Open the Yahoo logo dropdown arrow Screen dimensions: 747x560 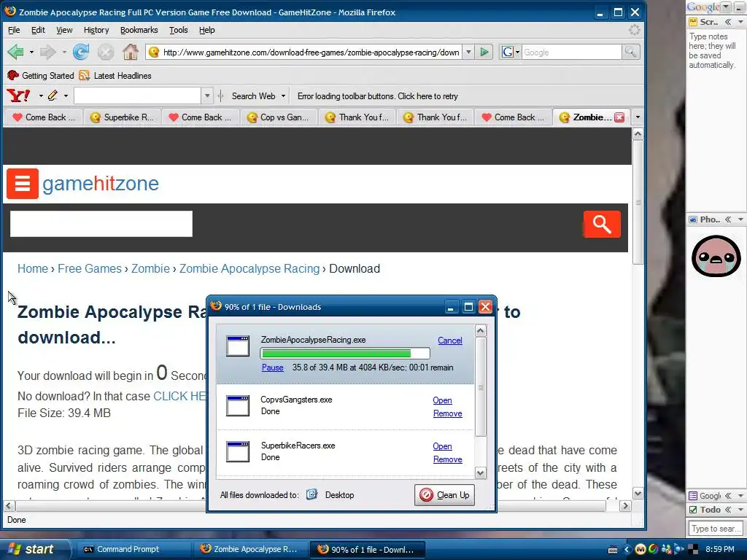[41, 96]
